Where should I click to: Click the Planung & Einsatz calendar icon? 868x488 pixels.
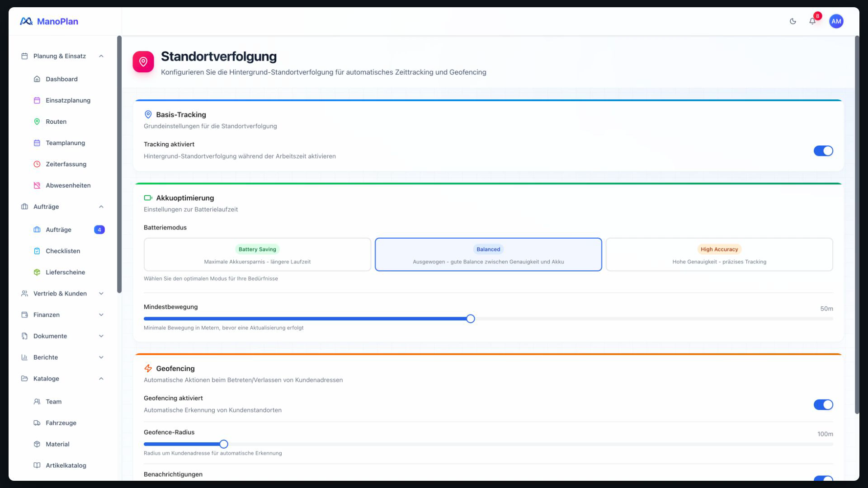coord(24,56)
